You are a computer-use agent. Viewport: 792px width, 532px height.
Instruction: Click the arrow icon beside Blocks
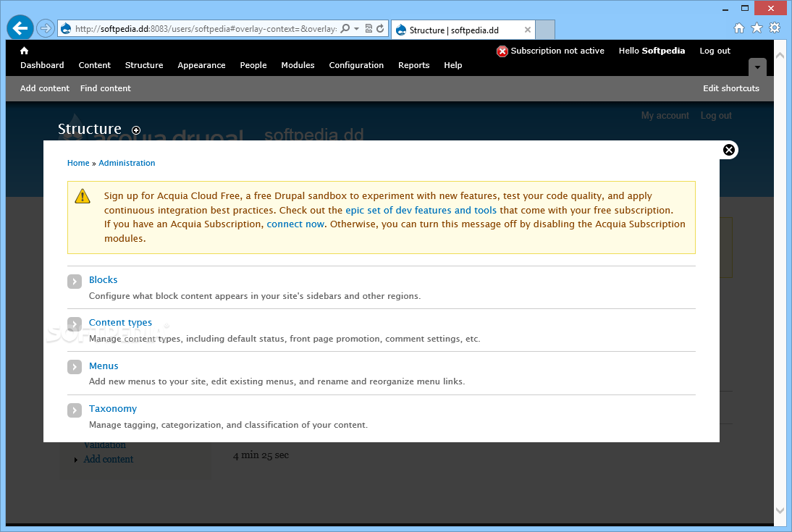pos(75,282)
